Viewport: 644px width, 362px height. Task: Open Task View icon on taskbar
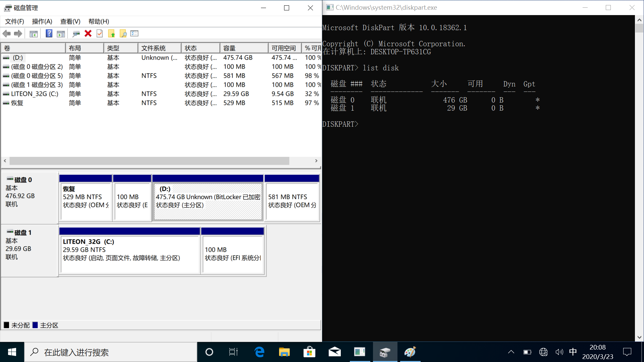click(233, 352)
